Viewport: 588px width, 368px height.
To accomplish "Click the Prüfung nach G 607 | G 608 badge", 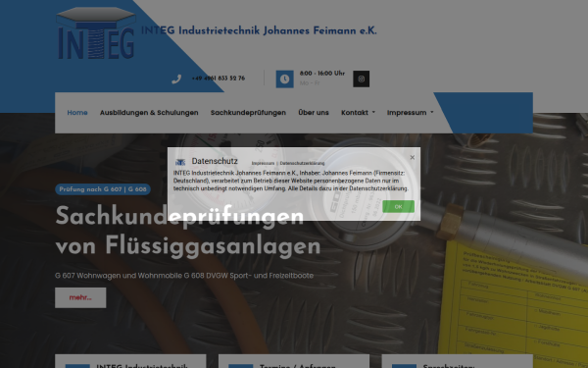I will pos(103,189).
